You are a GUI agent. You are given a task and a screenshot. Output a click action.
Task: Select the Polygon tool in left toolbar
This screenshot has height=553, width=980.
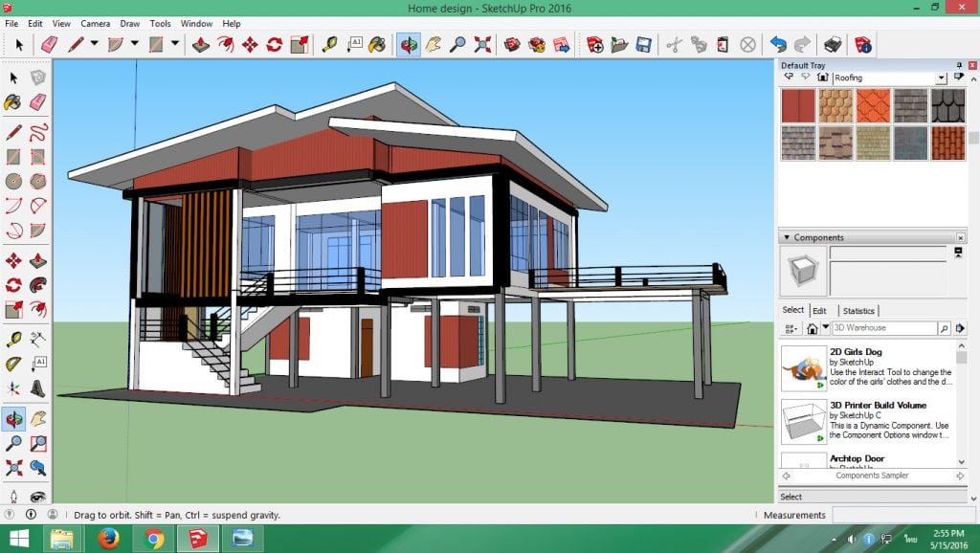(x=38, y=181)
